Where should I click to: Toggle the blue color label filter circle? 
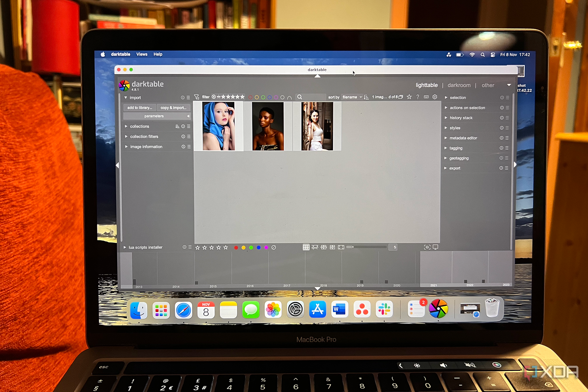point(270,97)
